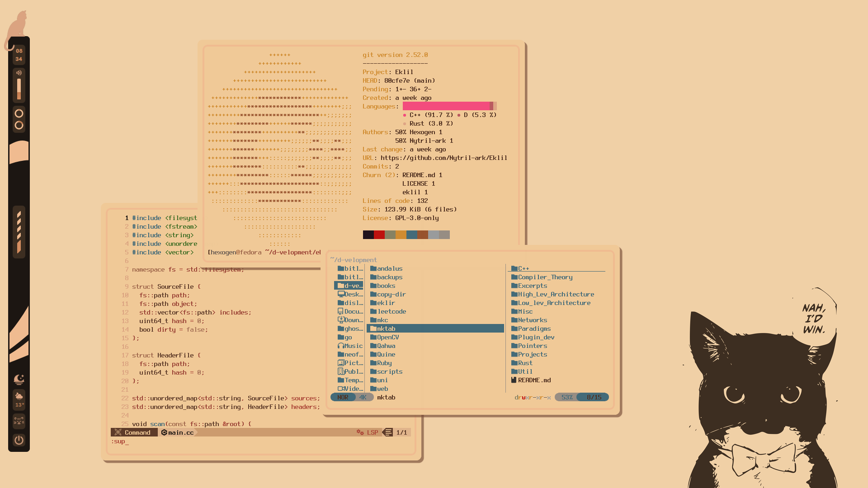868x488 pixels.
Task: Click the power button in the sidebar
Action: tap(19, 440)
